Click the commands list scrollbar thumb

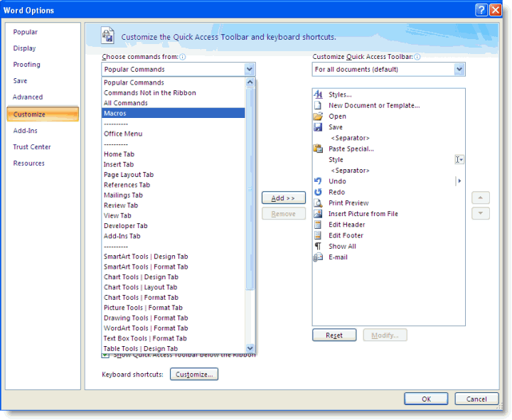250,189
